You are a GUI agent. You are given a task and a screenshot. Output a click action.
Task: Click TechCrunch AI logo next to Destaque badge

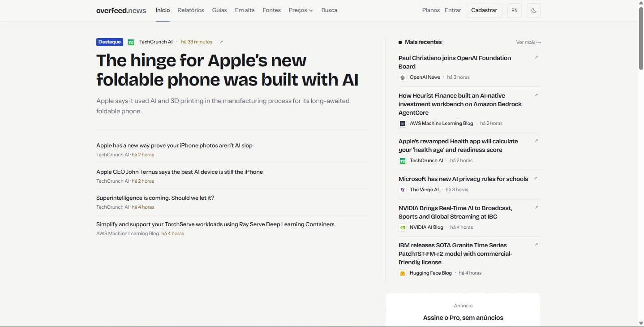[x=131, y=42]
